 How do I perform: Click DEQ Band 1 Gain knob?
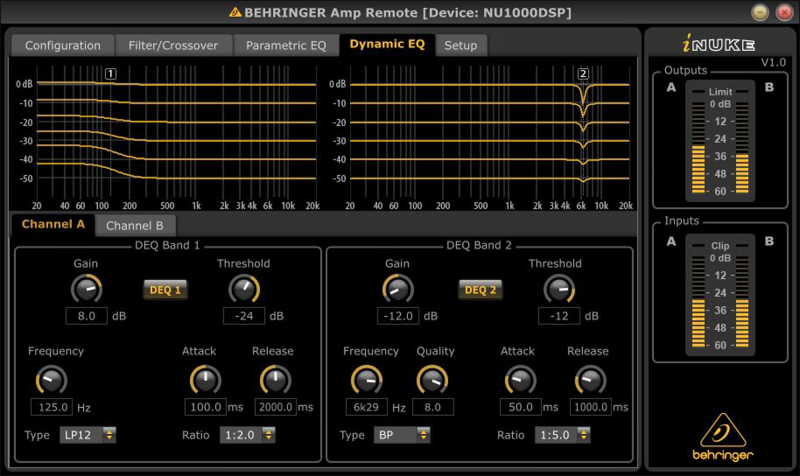[86, 290]
